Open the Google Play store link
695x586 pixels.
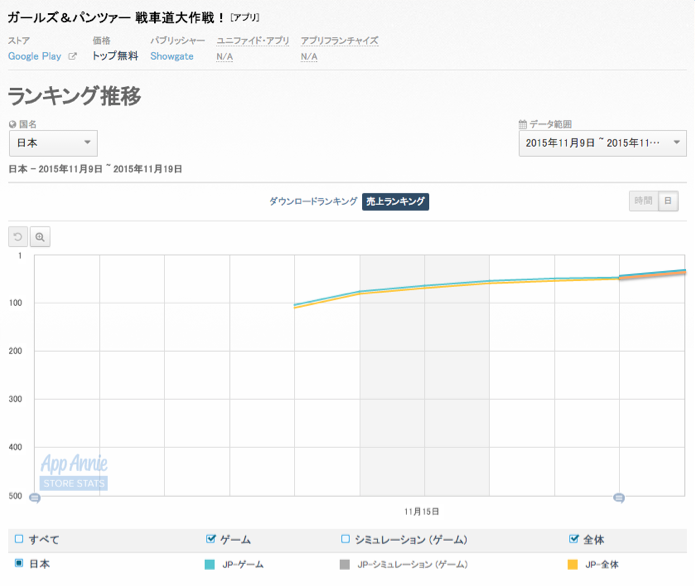(x=35, y=56)
